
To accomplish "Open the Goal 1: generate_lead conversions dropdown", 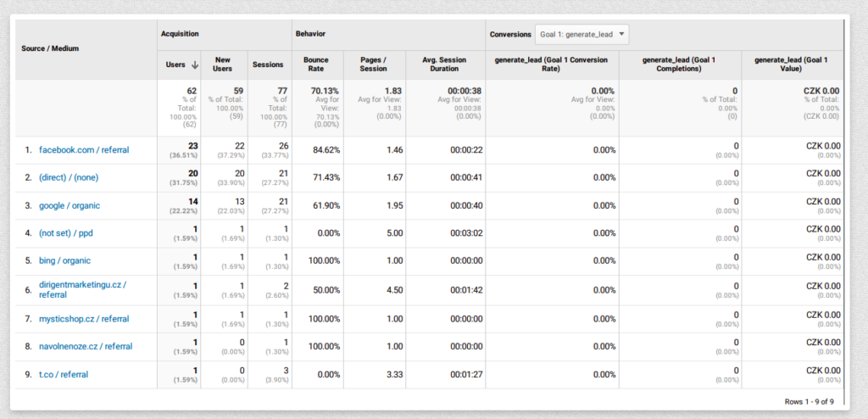I will 581,35.
